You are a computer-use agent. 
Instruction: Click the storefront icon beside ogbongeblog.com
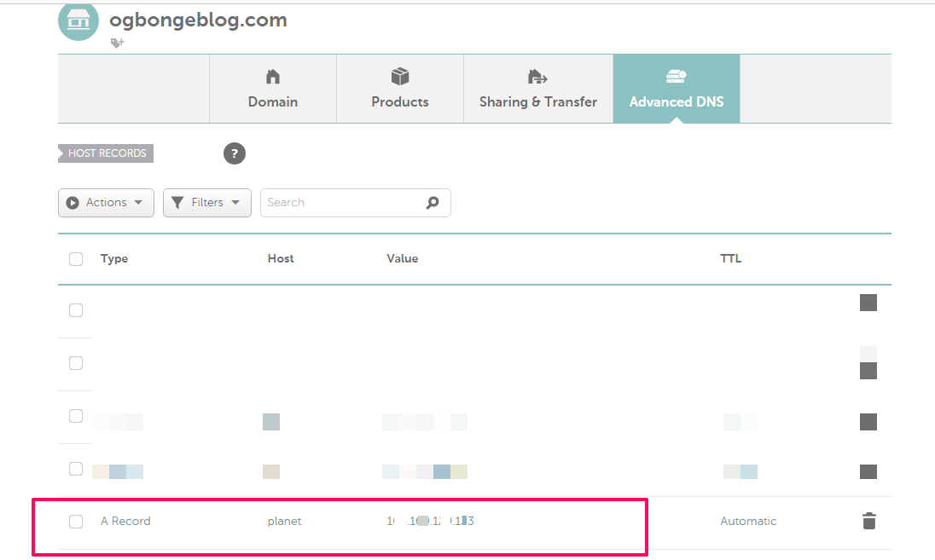point(78,20)
